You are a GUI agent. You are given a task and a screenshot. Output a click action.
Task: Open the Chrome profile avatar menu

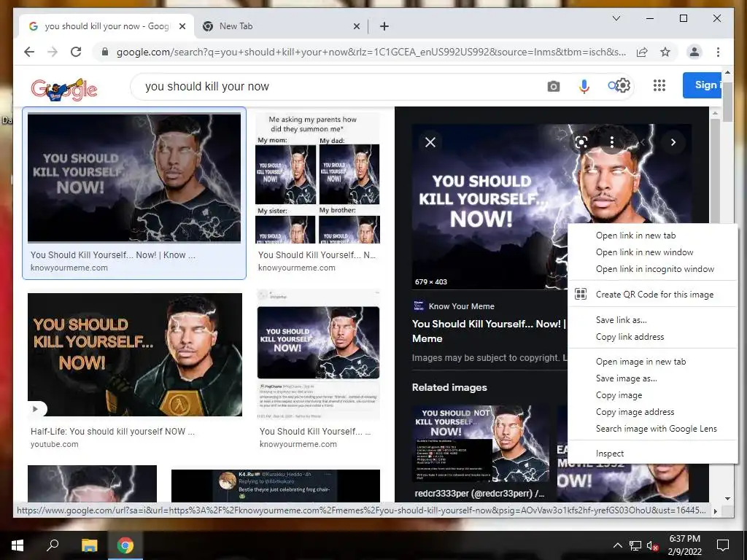coord(694,52)
